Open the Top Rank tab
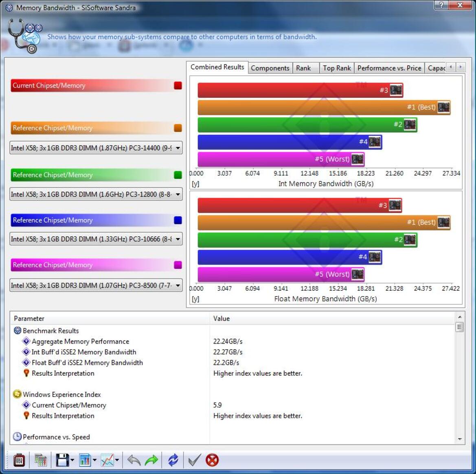The width and height of the screenshot is (476, 474). coord(337,68)
